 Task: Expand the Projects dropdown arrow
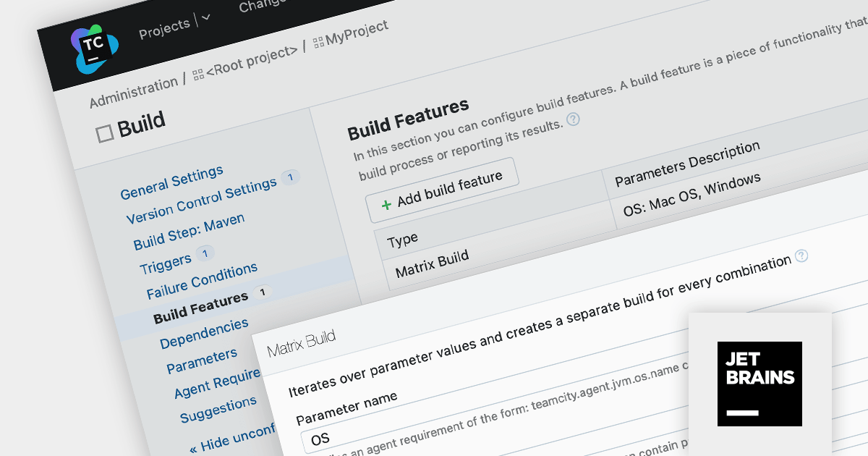tap(205, 17)
